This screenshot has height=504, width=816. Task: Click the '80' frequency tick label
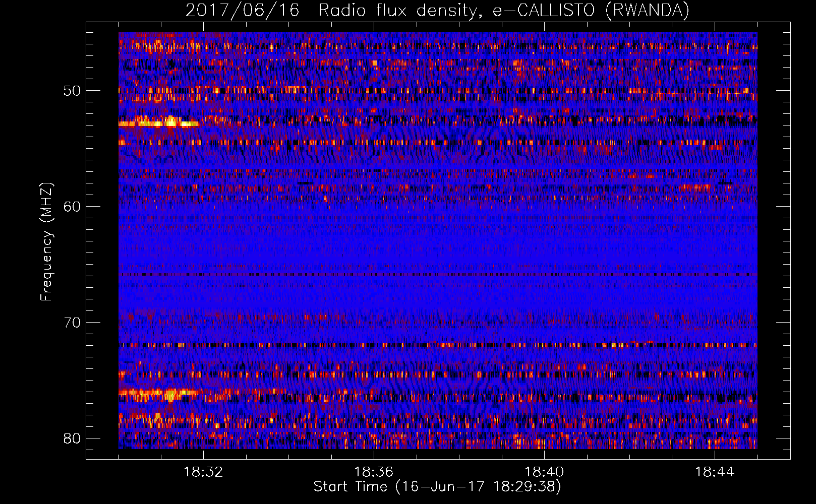tap(73, 438)
